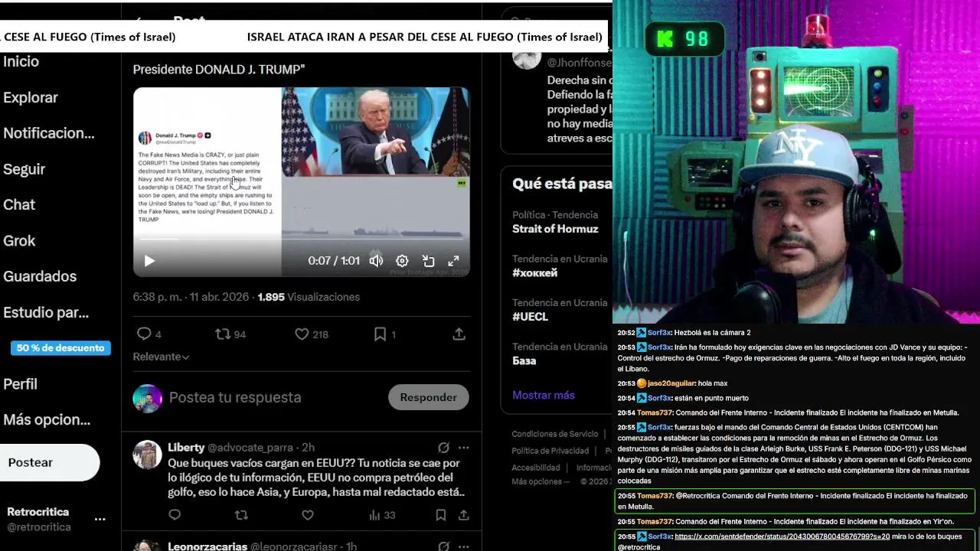This screenshot has width=980, height=551.
Task: Share the main post
Action: click(x=459, y=334)
